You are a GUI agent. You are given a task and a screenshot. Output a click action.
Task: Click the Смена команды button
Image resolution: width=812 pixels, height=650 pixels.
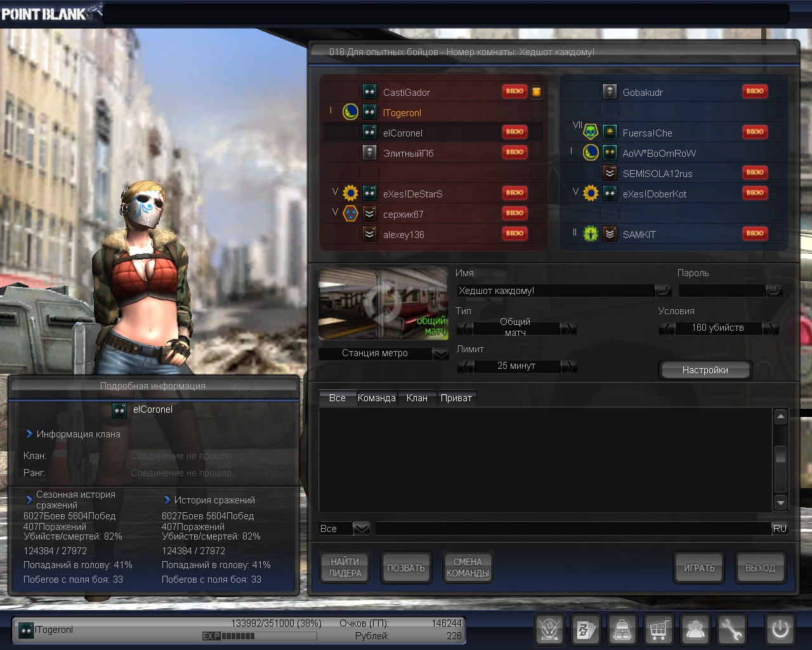point(468,567)
